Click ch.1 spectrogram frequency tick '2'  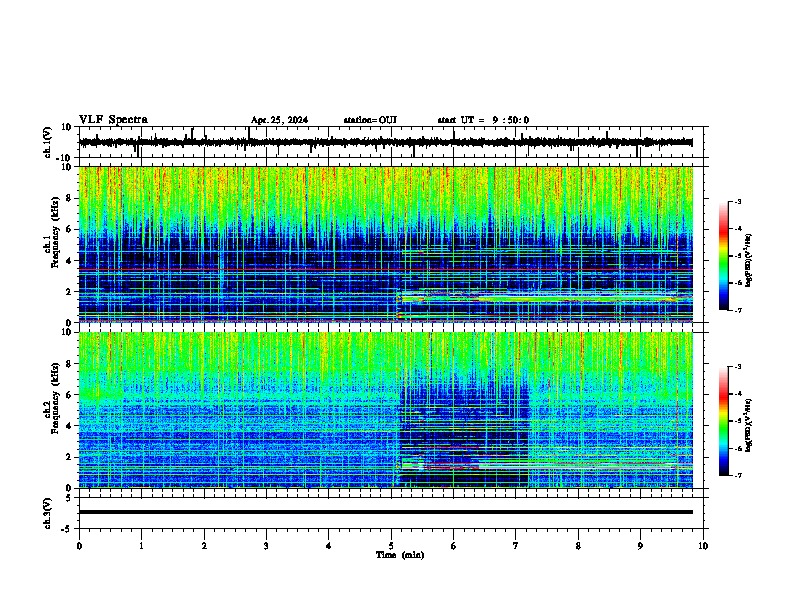pos(70,291)
